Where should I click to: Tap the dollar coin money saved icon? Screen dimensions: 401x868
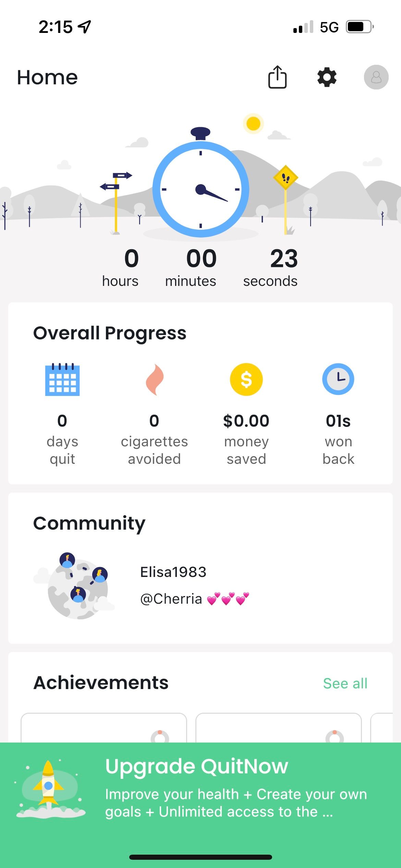click(246, 379)
